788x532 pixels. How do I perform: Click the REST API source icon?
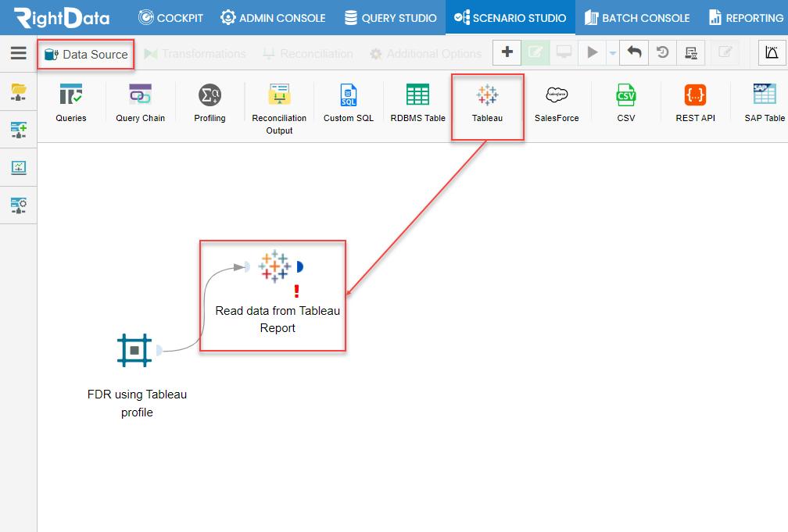[x=695, y=95]
